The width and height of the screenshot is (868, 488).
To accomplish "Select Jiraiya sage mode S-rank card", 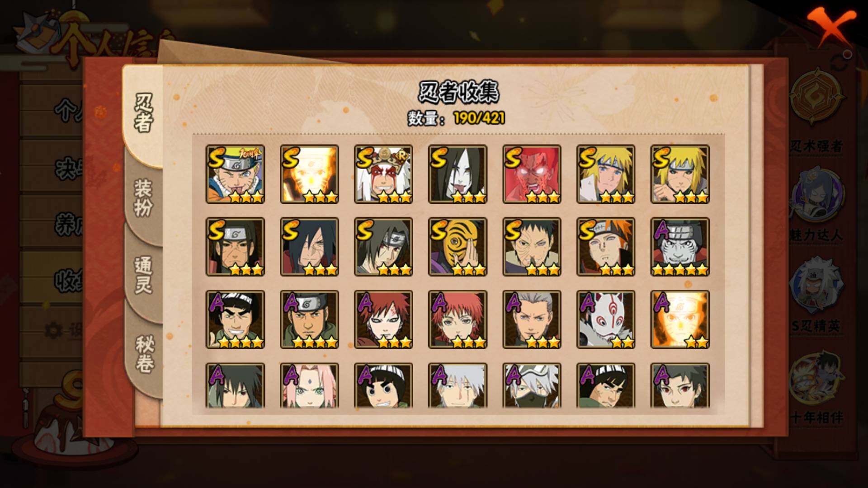I will point(383,174).
